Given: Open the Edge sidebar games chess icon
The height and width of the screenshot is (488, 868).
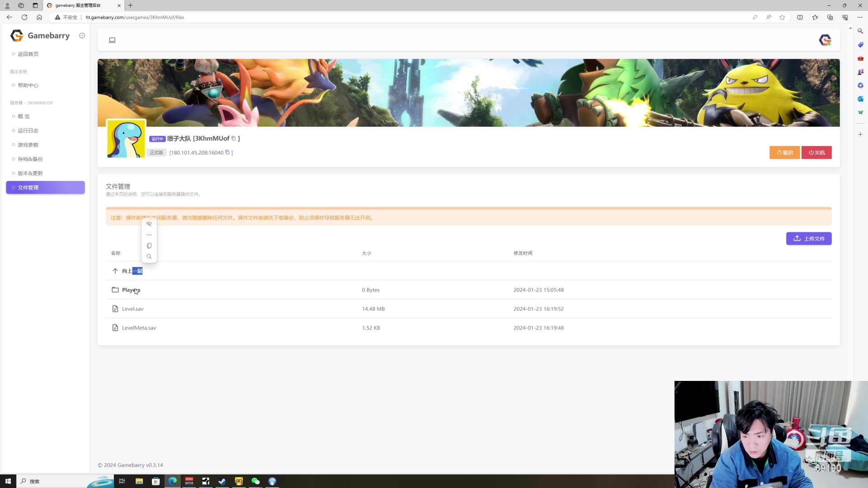Looking at the screenshot, I should tap(860, 72).
